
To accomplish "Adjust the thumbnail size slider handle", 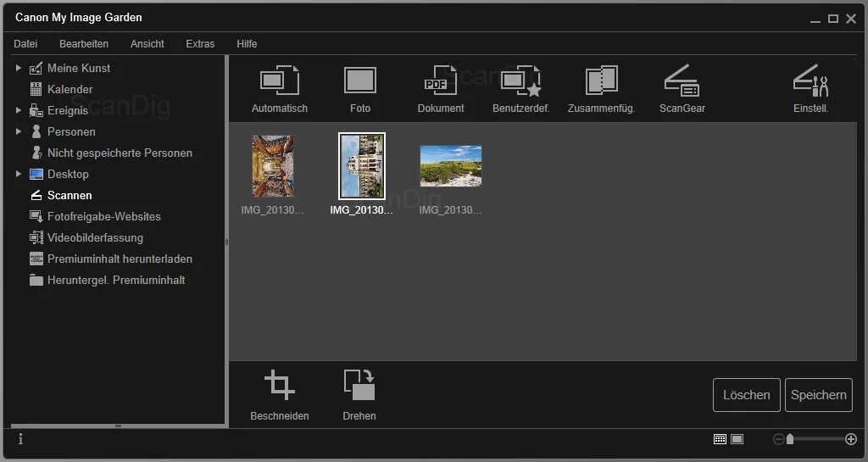I will tap(790, 439).
